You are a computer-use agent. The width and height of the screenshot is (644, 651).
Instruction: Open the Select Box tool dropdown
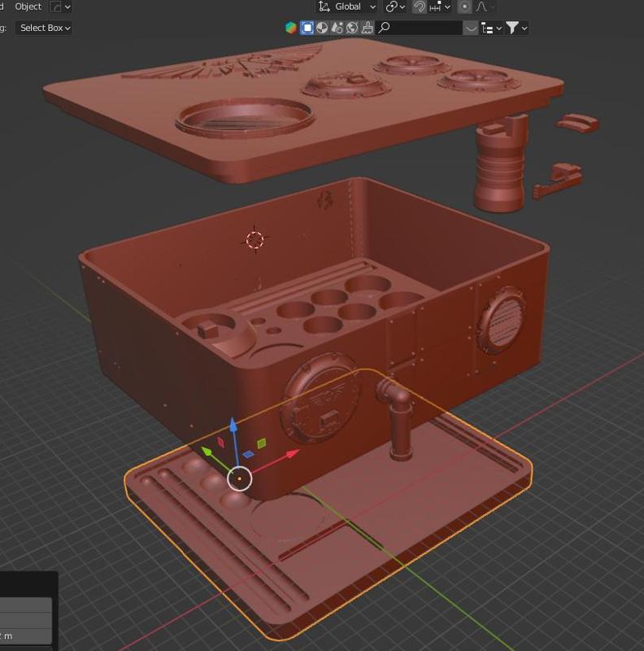(44, 28)
